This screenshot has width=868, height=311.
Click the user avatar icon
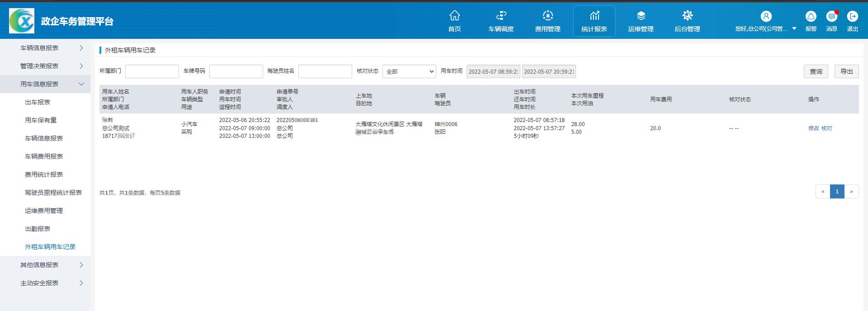(x=766, y=16)
